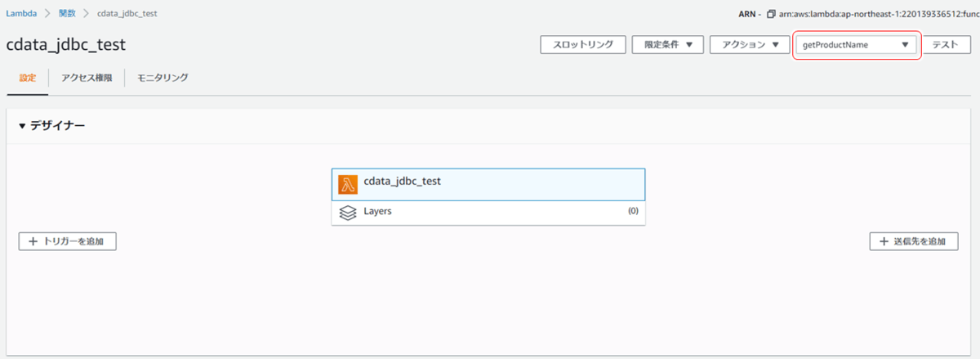Go to Lambda in the breadcrumb
Image resolution: width=980 pixels, height=359 pixels.
coord(20,15)
